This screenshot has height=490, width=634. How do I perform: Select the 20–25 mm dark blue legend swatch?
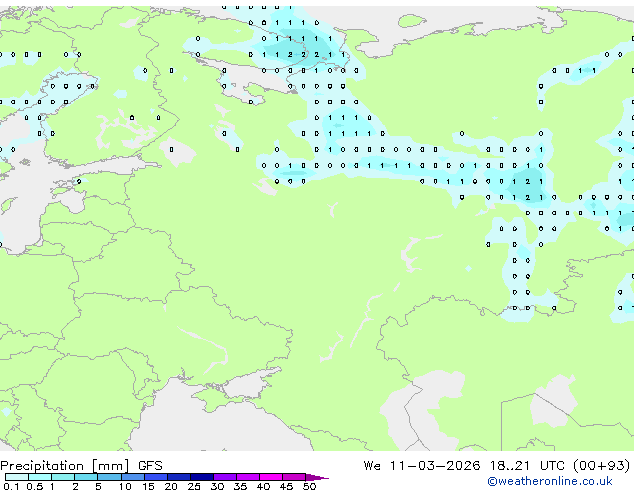pyautogui.click(x=178, y=477)
